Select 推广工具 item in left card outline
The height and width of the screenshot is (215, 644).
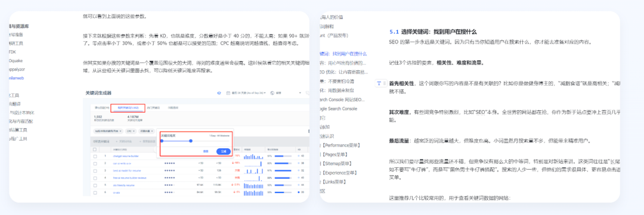click(x=18, y=139)
